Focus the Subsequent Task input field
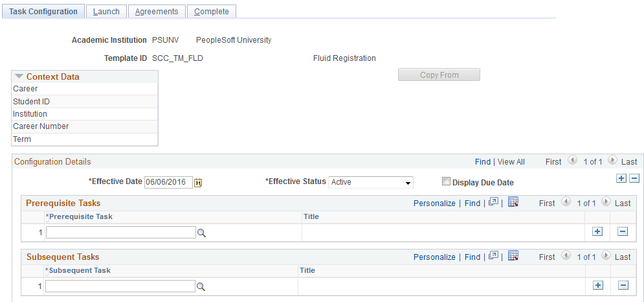The image size is (644, 302). (120, 286)
